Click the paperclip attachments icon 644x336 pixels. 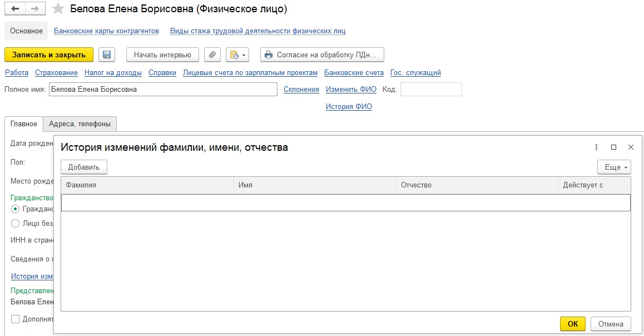pyautogui.click(x=212, y=55)
